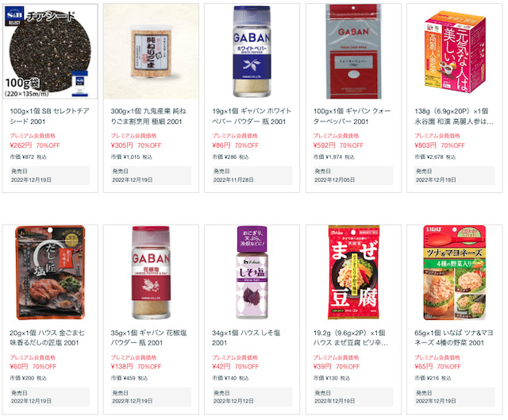This screenshot has height=420, width=508.
Task: Click the 純ねりごま sesame paste jar image
Action: pyautogui.click(x=151, y=52)
